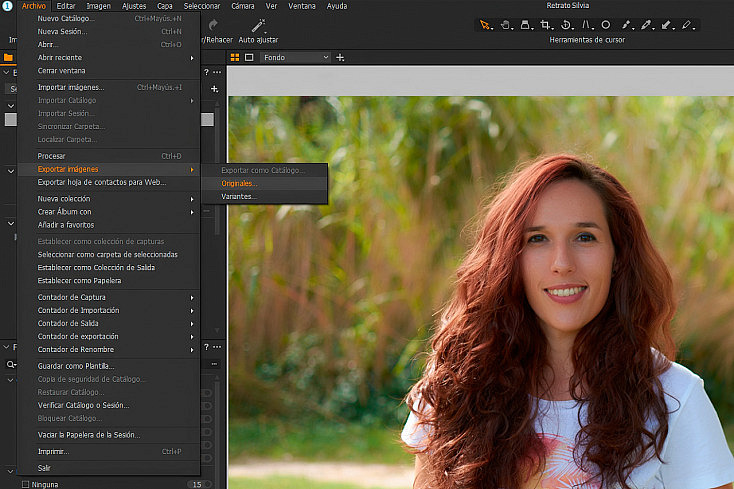Choose Guardar como Plantilla

[109, 366]
